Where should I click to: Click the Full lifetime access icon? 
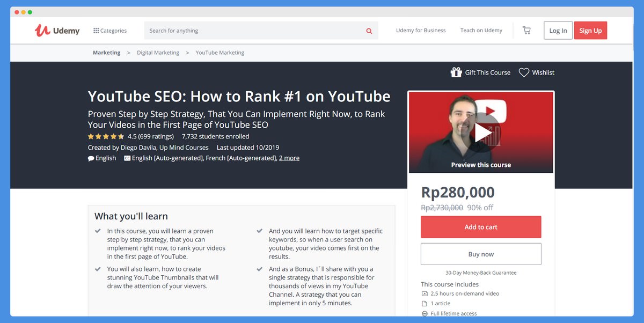(425, 313)
